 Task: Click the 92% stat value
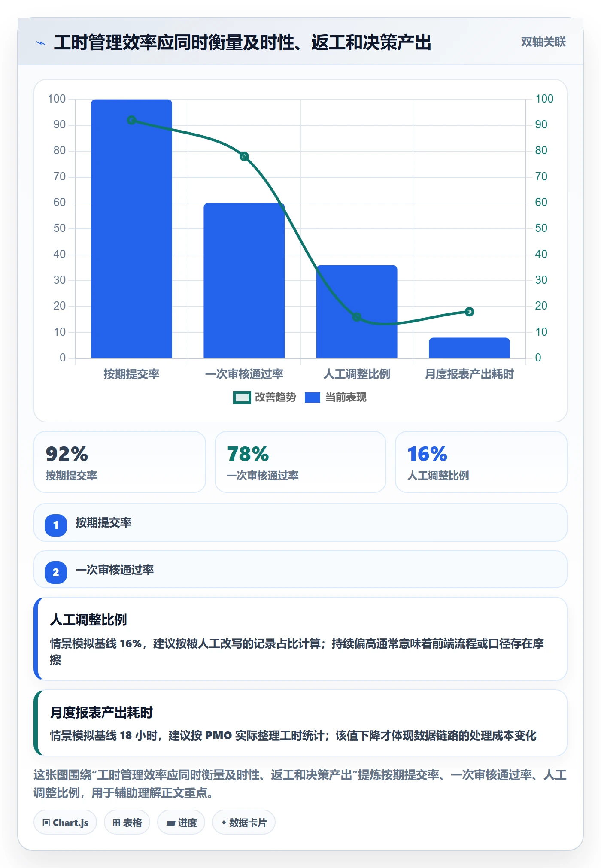(x=67, y=454)
